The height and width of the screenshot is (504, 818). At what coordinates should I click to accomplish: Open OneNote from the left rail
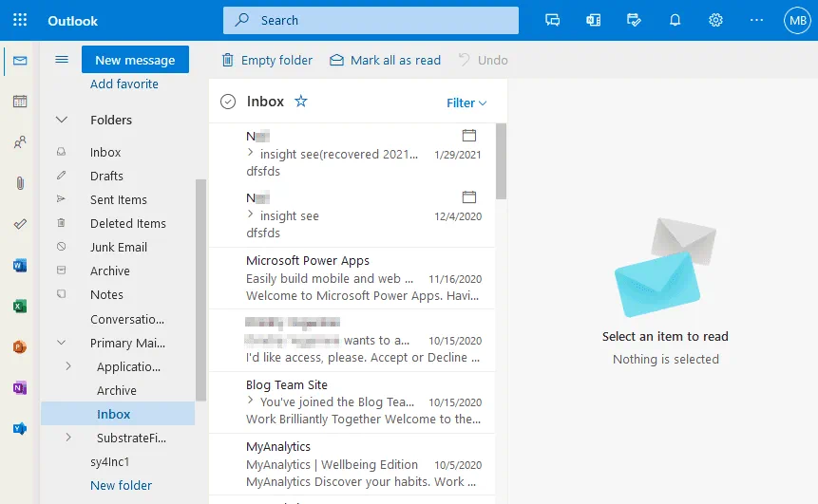coord(20,387)
